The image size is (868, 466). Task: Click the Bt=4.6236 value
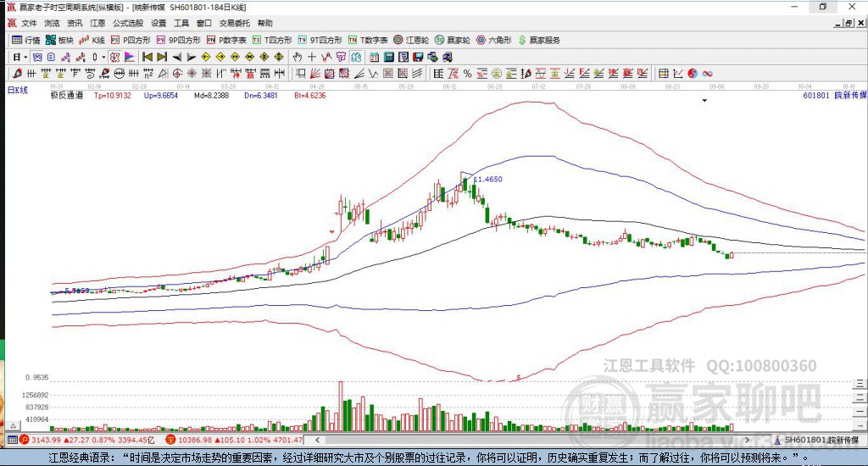310,95
